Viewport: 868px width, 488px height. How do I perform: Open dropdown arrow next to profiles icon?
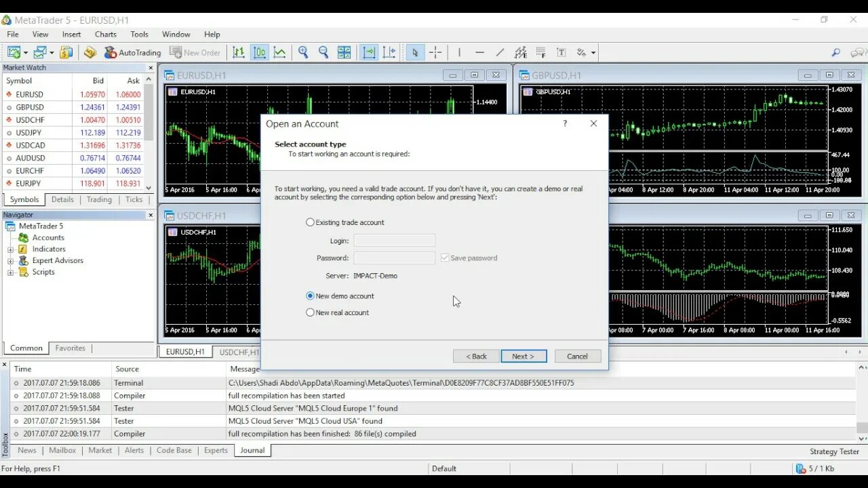click(x=52, y=53)
